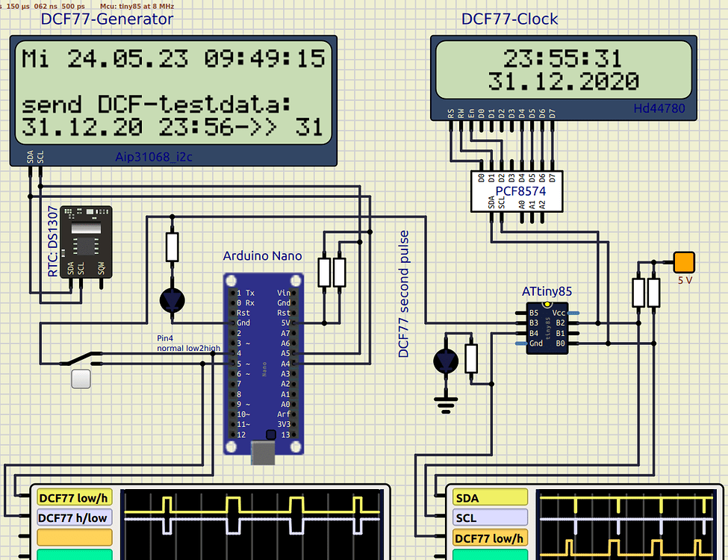This screenshot has height=560, width=728.
Task: Click the orange channel color swatch
Action: point(73,536)
